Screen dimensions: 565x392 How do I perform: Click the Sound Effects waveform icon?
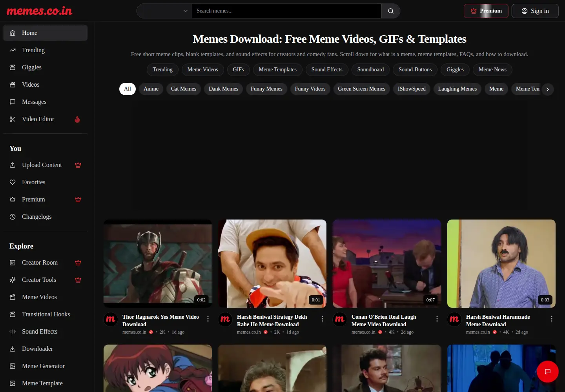[13, 332]
